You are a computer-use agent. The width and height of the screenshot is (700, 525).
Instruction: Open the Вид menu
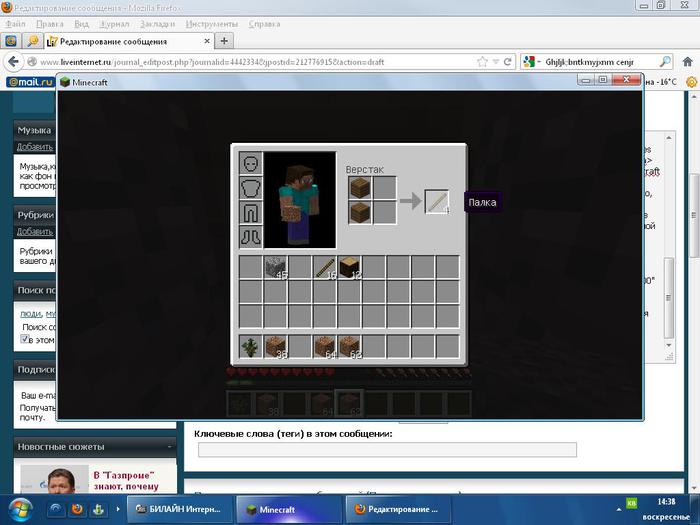81,24
